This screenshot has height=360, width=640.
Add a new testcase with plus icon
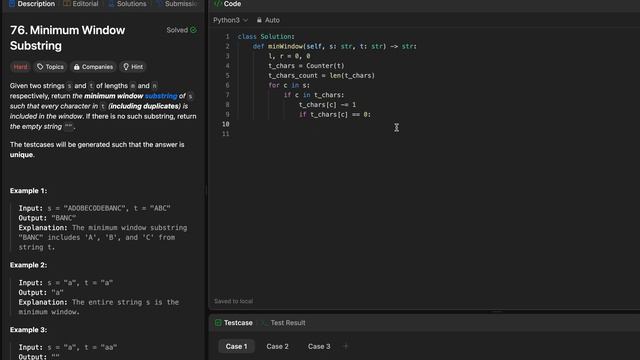(346, 347)
